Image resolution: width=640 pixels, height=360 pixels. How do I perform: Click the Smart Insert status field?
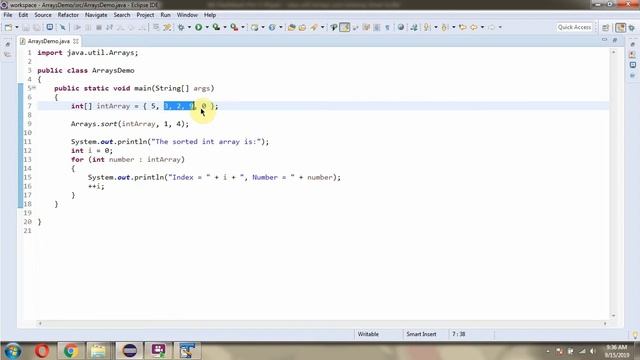coord(421,334)
